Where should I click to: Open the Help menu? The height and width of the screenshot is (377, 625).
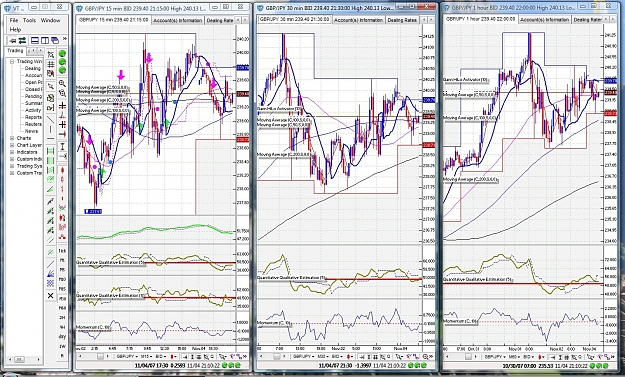(x=15, y=29)
